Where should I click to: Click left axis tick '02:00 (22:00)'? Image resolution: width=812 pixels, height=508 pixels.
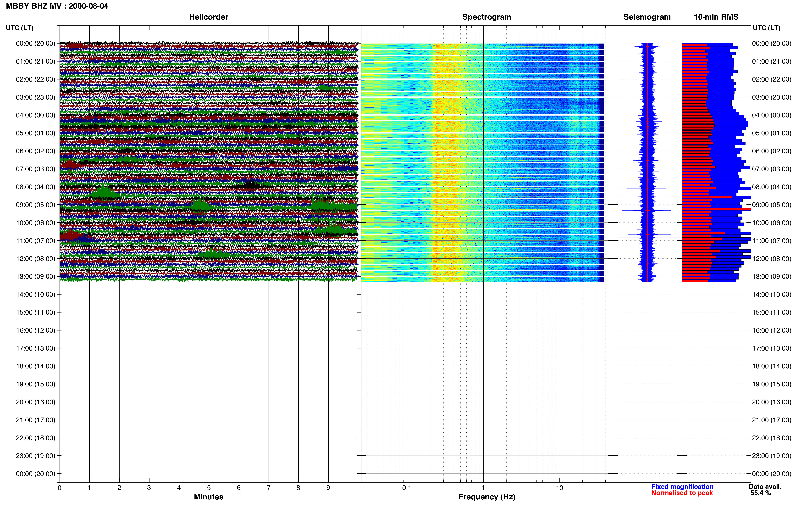(x=36, y=79)
